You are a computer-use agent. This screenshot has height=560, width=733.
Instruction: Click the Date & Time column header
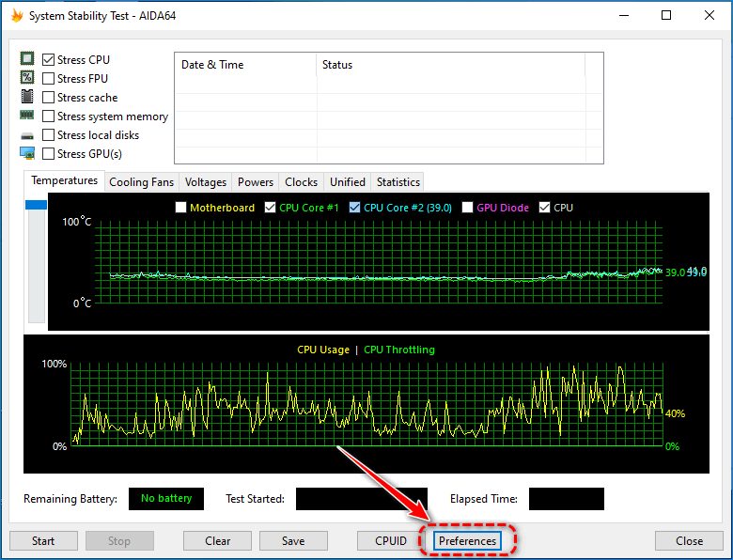[x=246, y=65]
